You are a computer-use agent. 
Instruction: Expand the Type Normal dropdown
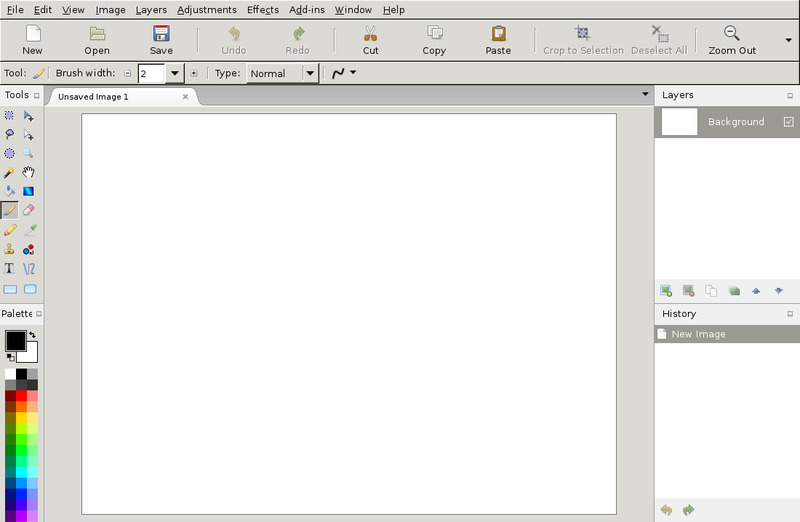click(309, 73)
